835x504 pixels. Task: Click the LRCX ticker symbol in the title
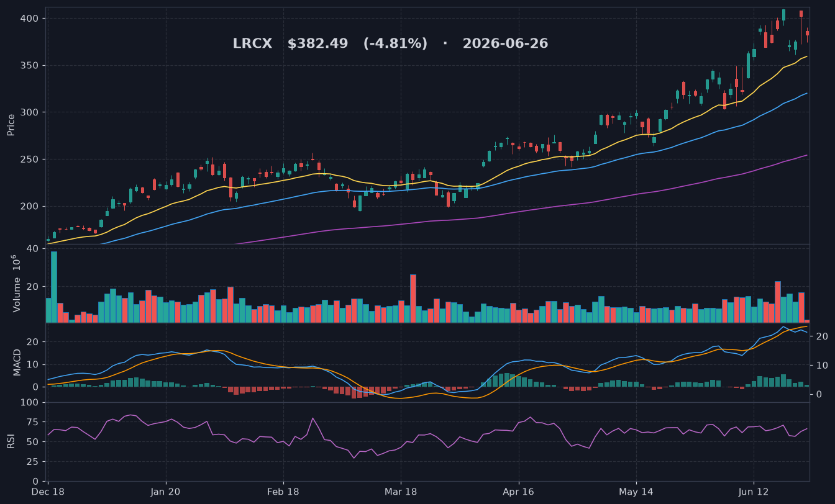coord(252,44)
